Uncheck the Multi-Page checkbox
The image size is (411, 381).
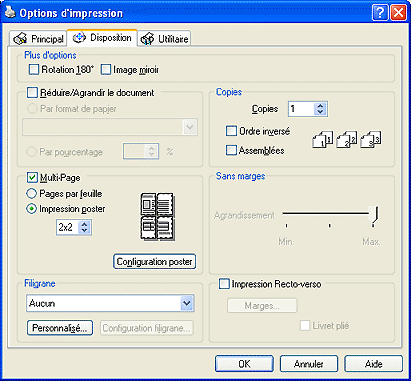pos(32,177)
